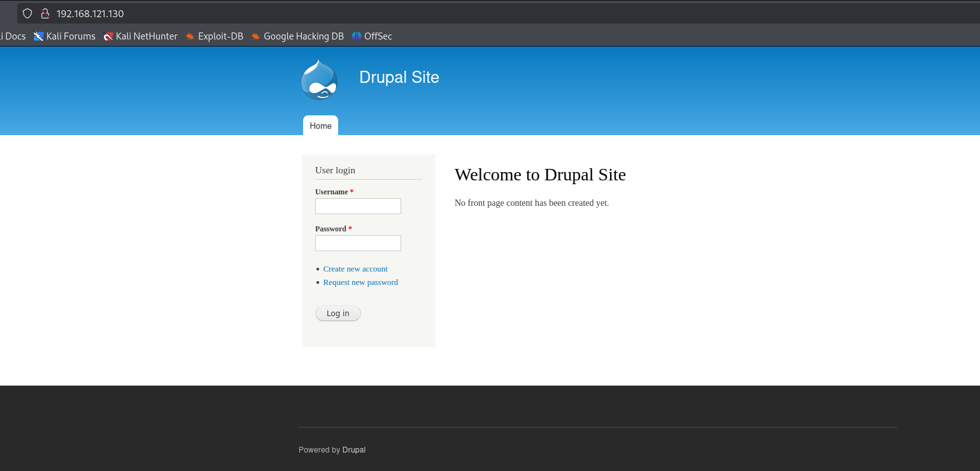Open the Kali NetHunter bookmark
Screen dimensions: 980x471
click(140, 36)
